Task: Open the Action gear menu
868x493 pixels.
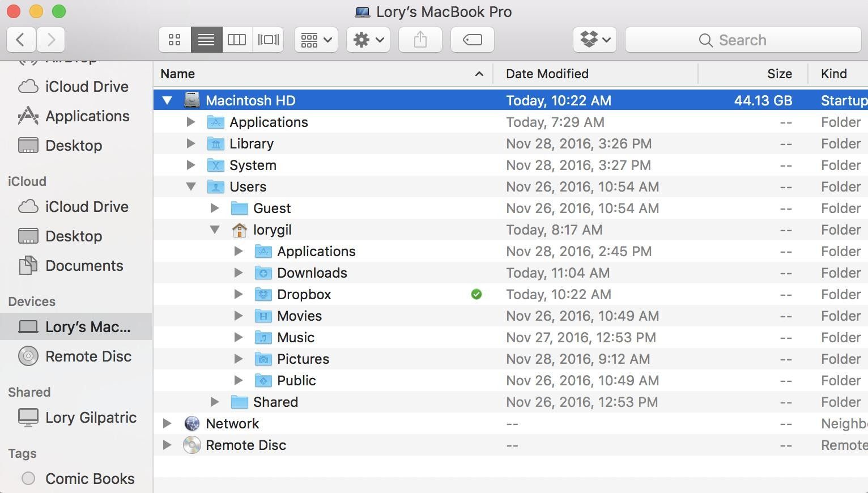Action: [x=368, y=40]
